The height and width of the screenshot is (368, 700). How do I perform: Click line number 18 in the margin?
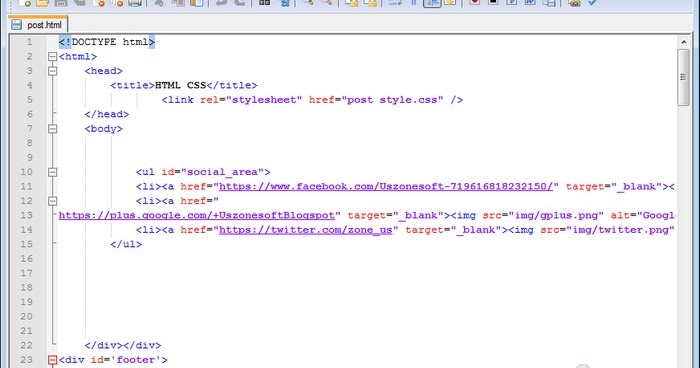[x=27, y=288]
